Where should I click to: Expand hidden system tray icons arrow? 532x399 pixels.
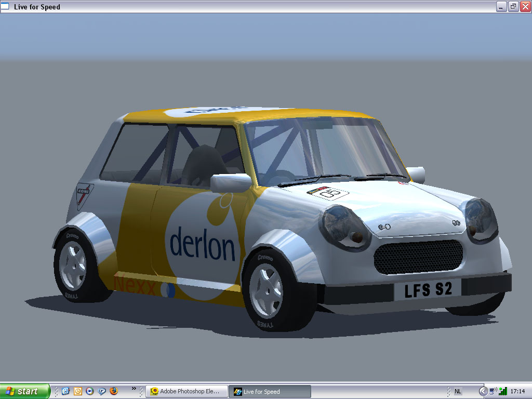click(x=483, y=392)
